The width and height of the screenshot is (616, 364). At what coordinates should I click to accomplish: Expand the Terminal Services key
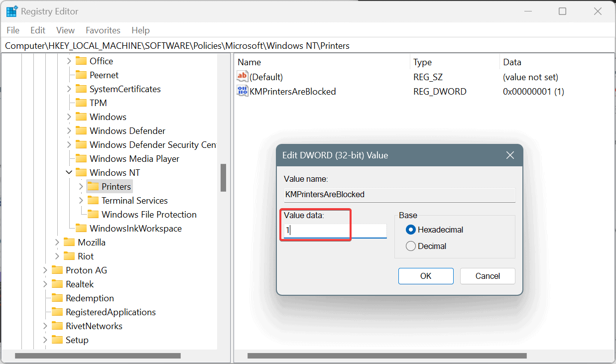(x=81, y=200)
